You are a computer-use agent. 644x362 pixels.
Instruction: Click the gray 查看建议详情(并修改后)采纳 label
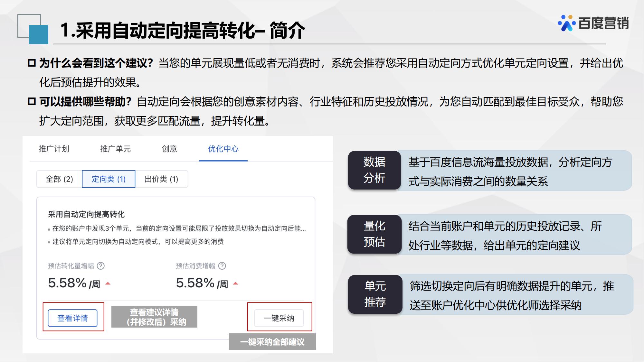click(x=154, y=317)
